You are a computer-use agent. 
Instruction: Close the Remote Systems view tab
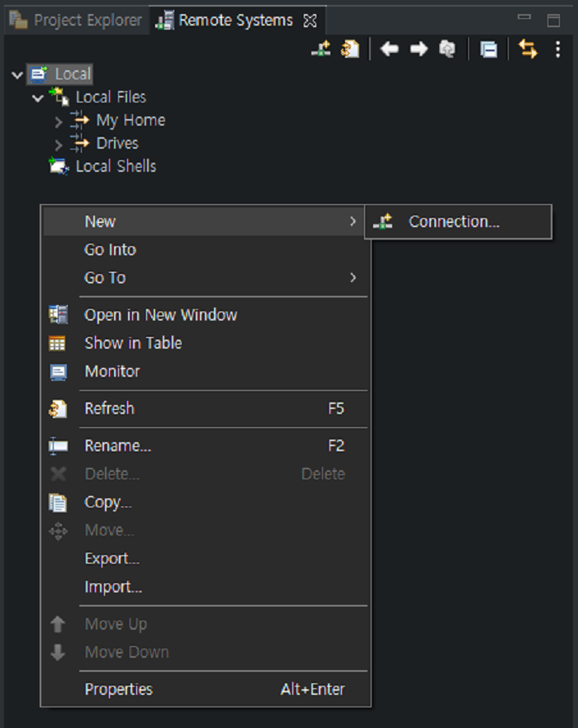tap(310, 21)
